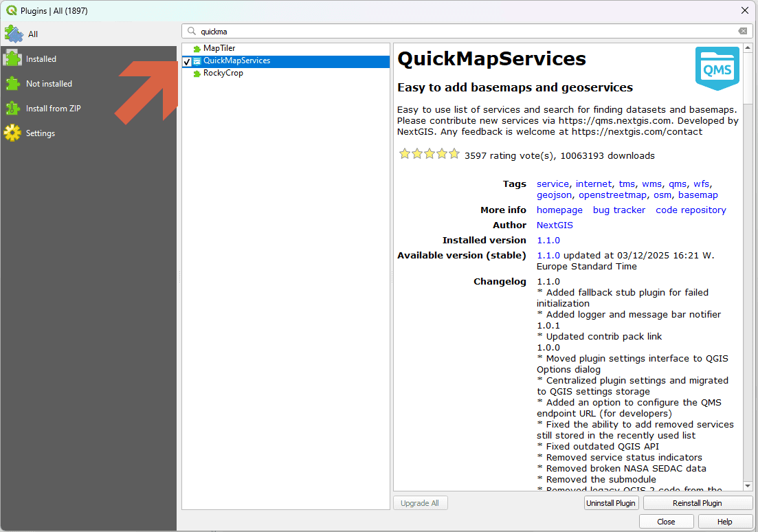Click the NextGIS author link
This screenshot has width=758, height=532.
pos(555,225)
